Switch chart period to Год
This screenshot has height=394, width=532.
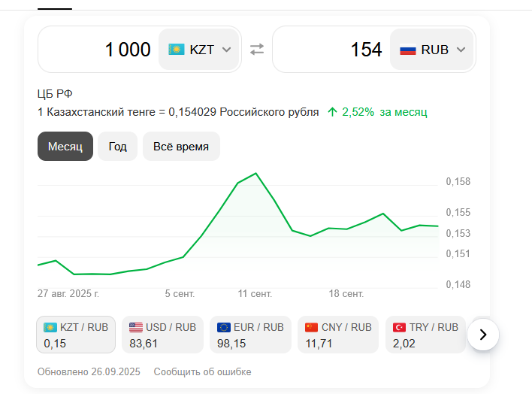[x=117, y=146]
